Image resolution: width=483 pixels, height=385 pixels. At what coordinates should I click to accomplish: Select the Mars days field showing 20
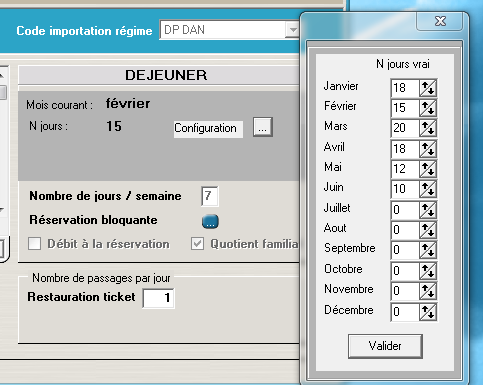point(405,128)
